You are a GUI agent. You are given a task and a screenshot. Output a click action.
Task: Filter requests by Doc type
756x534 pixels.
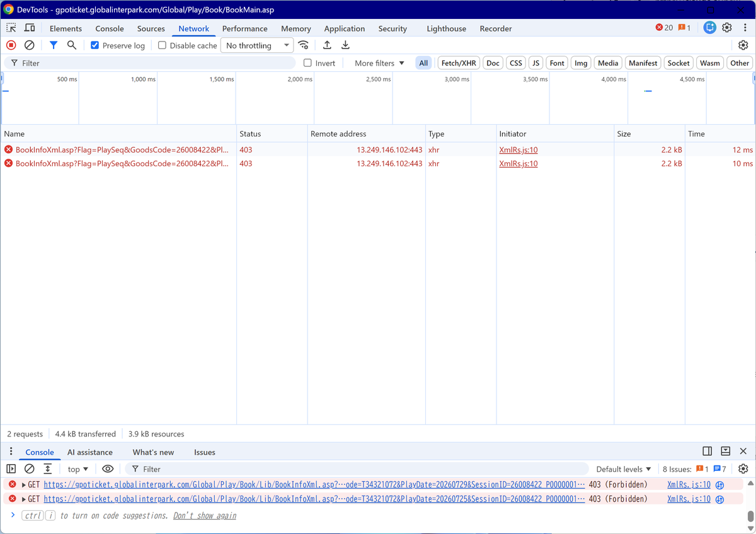[493, 63]
